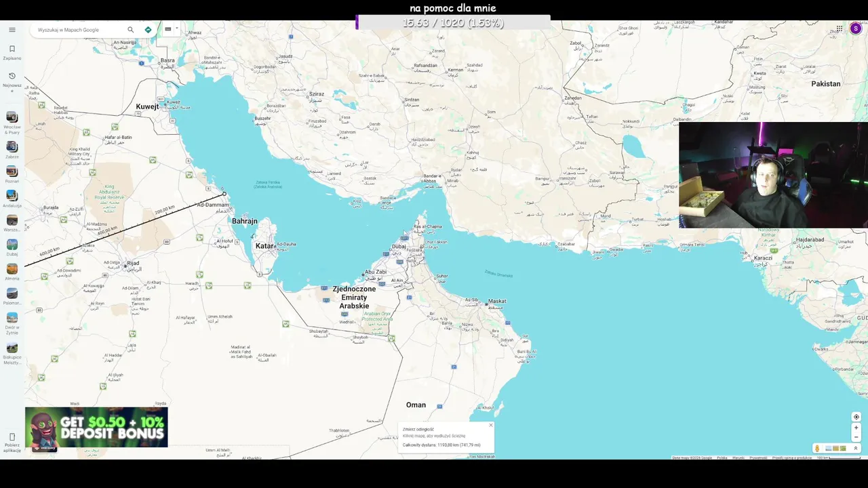Image resolution: width=868 pixels, height=488 pixels.
Task: Show my location with the target icon
Action: (856, 417)
